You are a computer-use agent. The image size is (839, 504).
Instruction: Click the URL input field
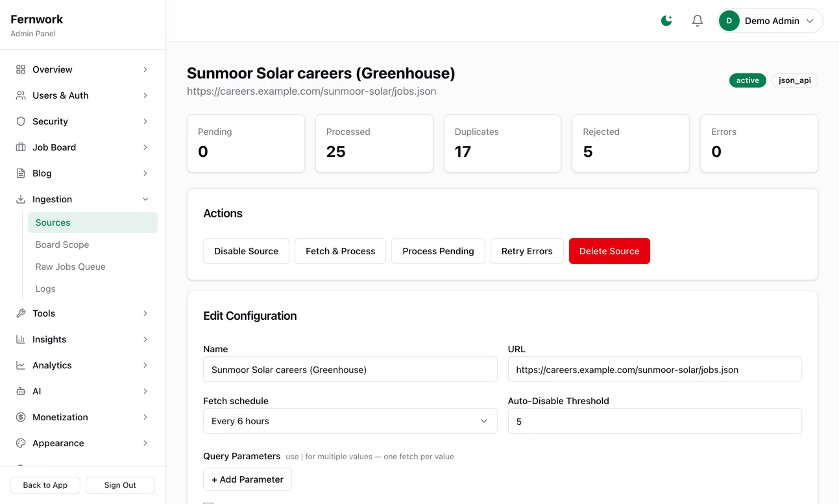tap(655, 369)
